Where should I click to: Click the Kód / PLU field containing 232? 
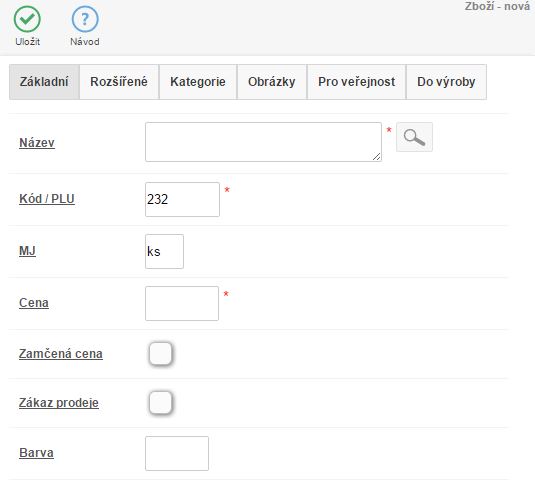point(182,199)
